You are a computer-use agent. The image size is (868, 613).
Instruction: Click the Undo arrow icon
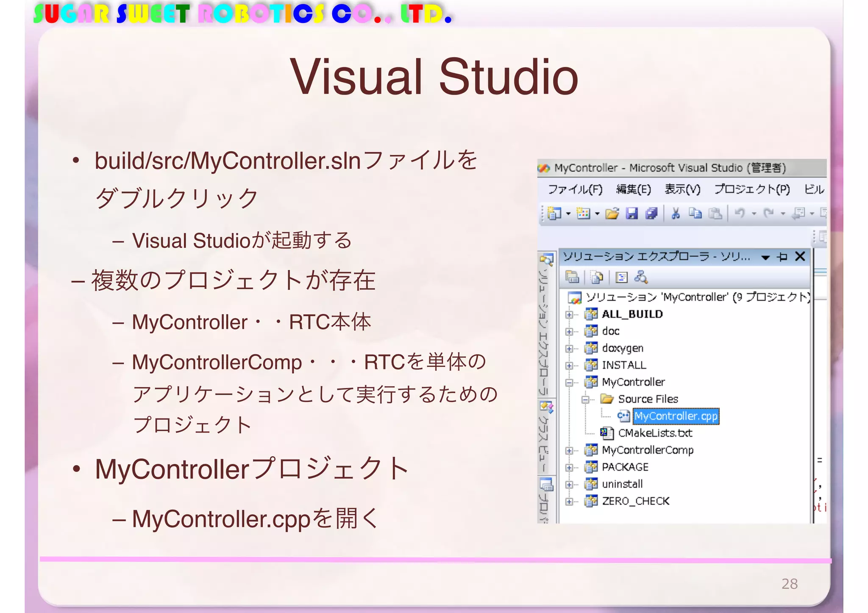coord(740,213)
